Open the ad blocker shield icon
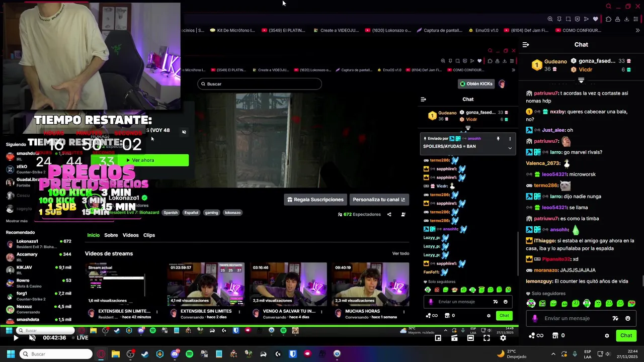Viewport: 644px width, 362px height. [x=577, y=19]
